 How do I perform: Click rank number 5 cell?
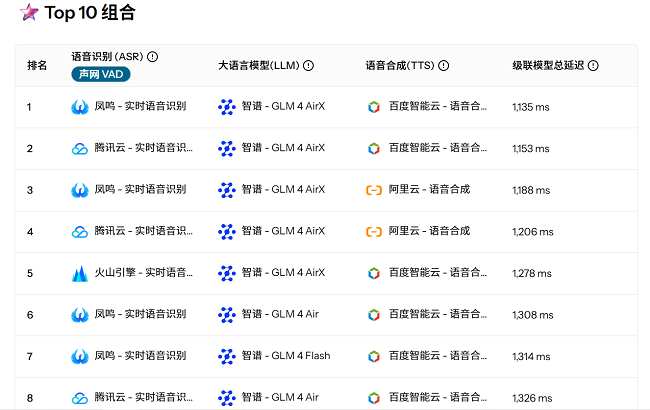[30, 273]
